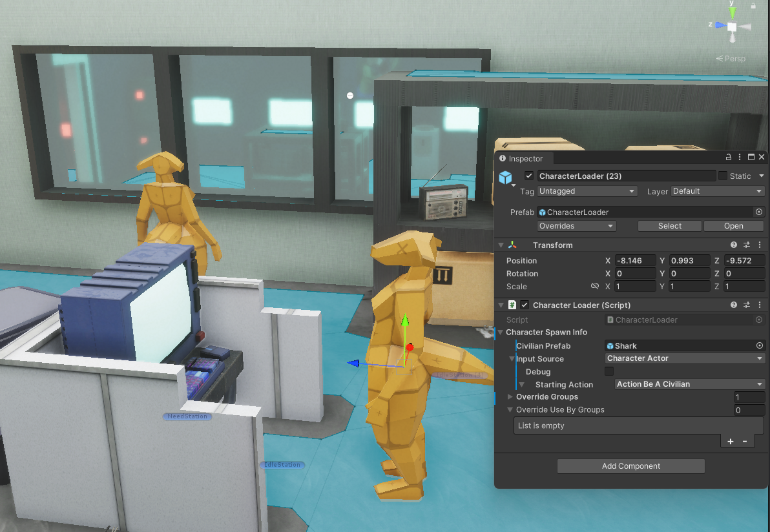The height and width of the screenshot is (532, 770).
Task: Click the Scale constrain proportions link icon
Action: click(x=595, y=286)
